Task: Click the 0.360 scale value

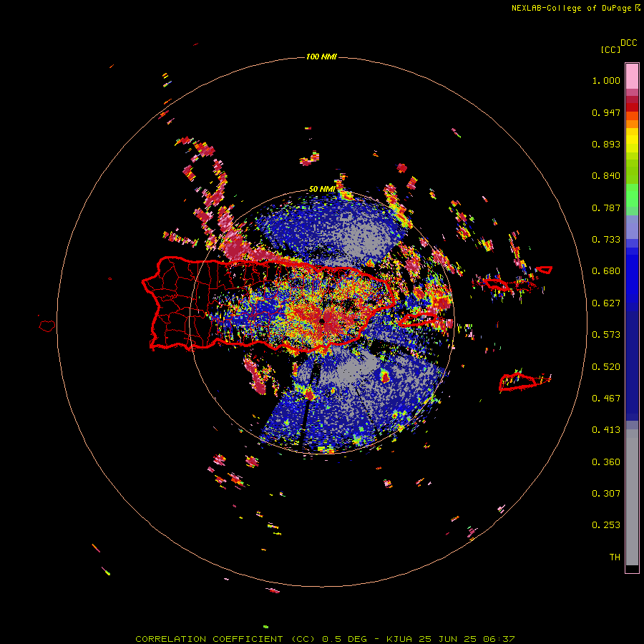Action: [x=606, y=462]
